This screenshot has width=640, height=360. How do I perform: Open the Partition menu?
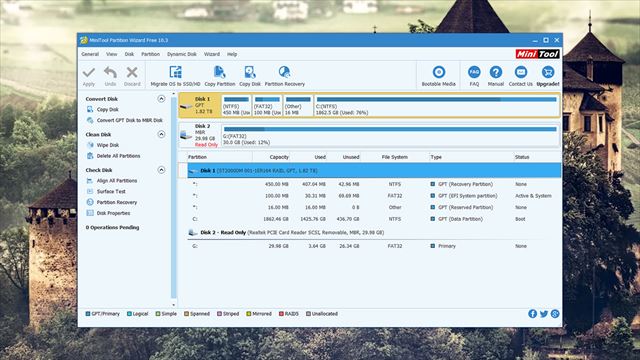(x=151, y=54)
